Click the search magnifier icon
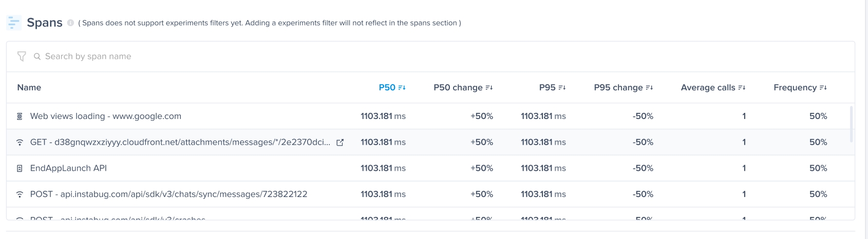868x239 pixels. (x=37, y=56)
